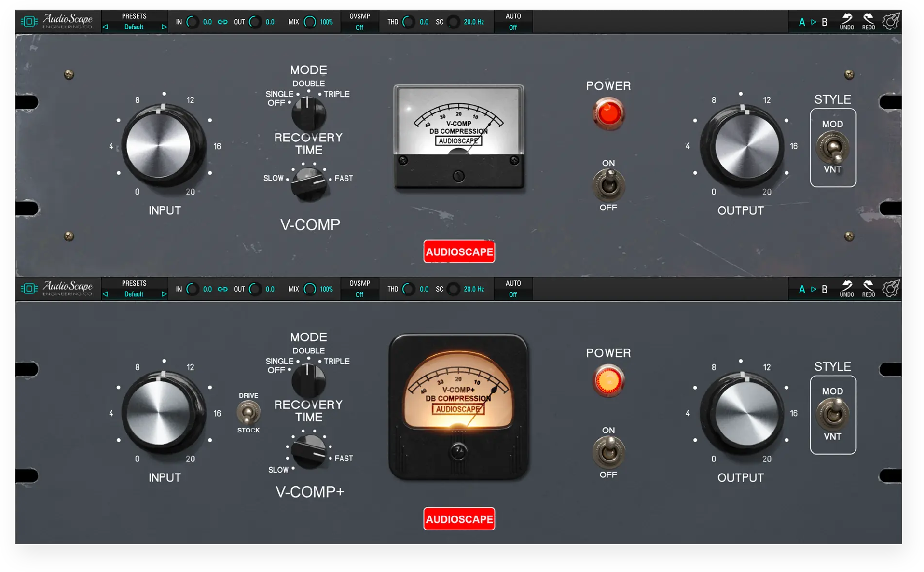Select state B in V-COMP toolbar
Viewport: 924px width, 572px height.
pyautogui.click(x=825, y=22)
